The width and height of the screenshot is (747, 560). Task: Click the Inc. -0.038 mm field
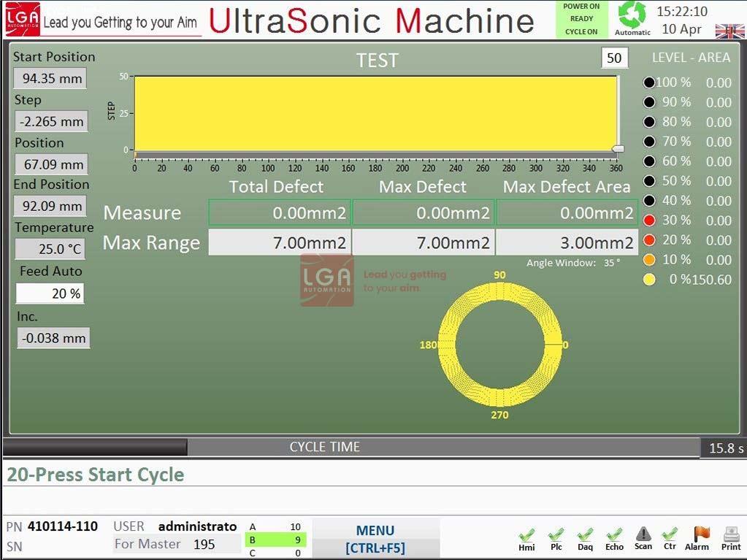coord(53,338)
